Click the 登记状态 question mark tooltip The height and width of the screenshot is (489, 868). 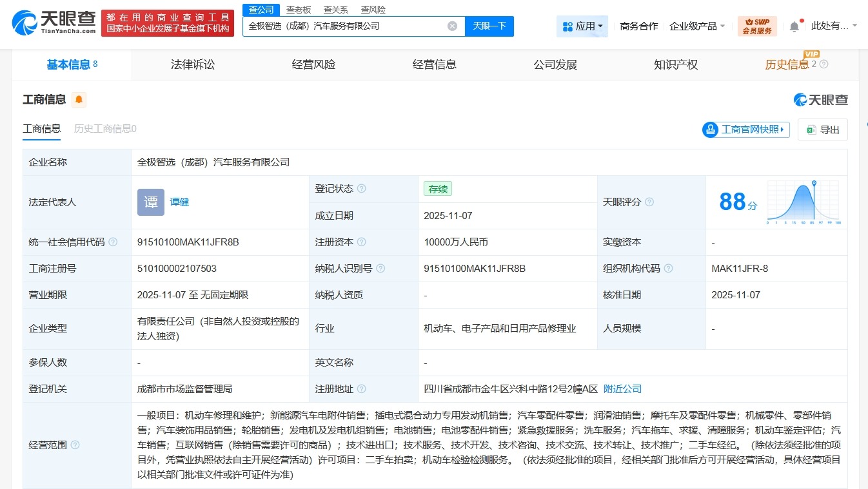363,188
